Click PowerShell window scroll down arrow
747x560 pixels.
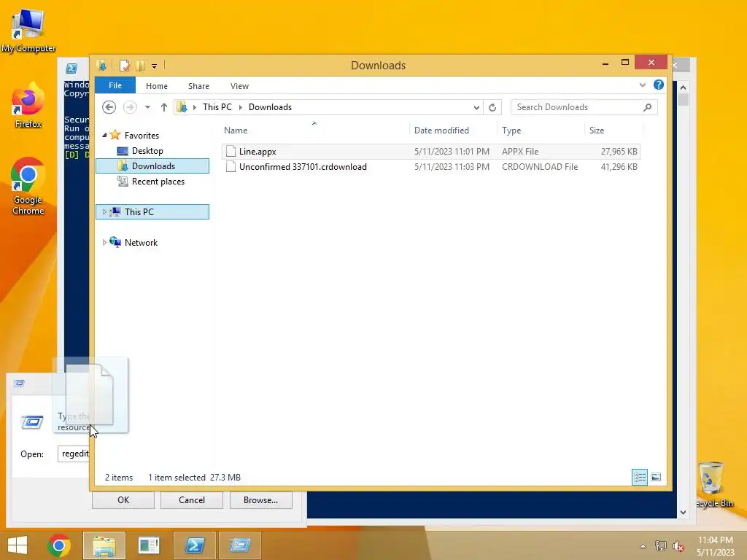683,513
